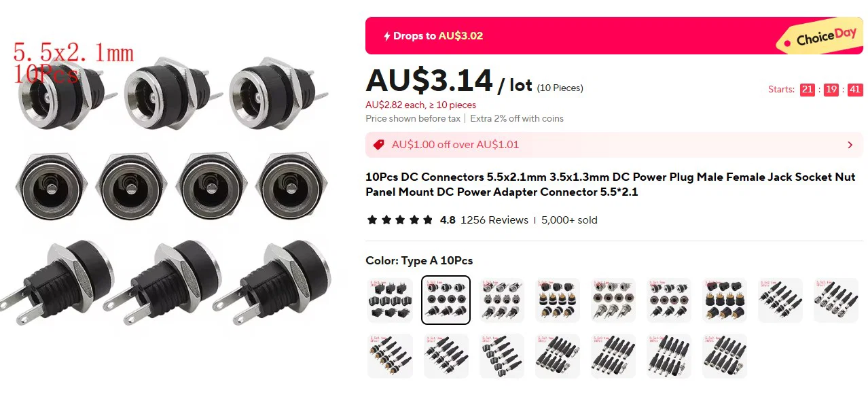Click the AU$1.00 off over AU$1.01 coupon bar
Viewport: 868px width, 401px height.
tap(614, 145)
